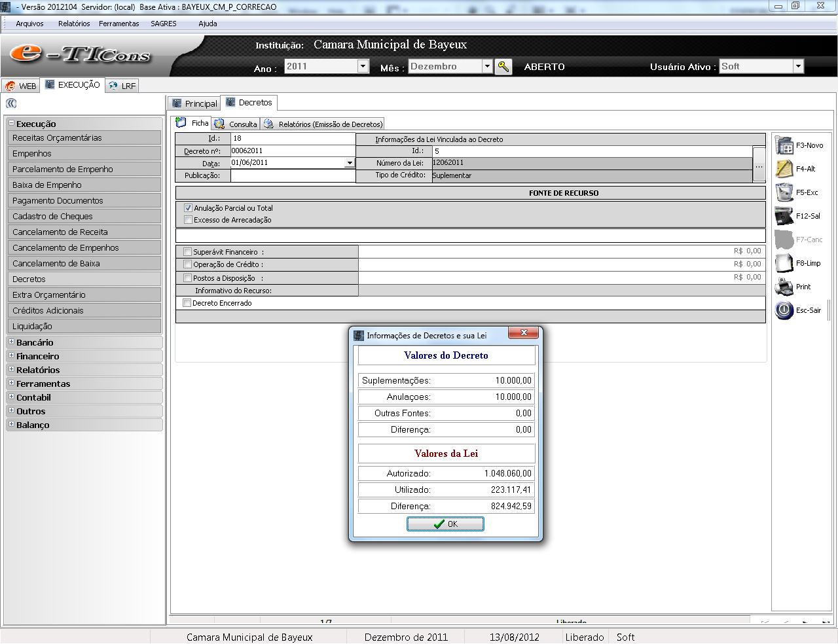Switch to the Consulta tab

(236, 124)
